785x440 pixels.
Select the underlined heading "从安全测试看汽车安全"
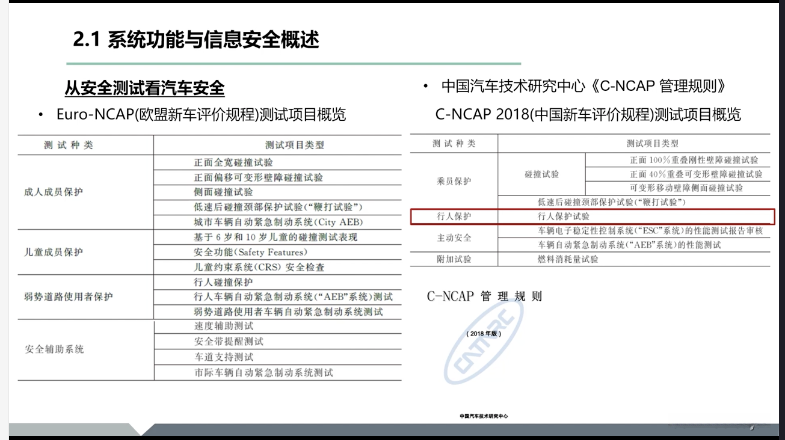pos(144,88)
